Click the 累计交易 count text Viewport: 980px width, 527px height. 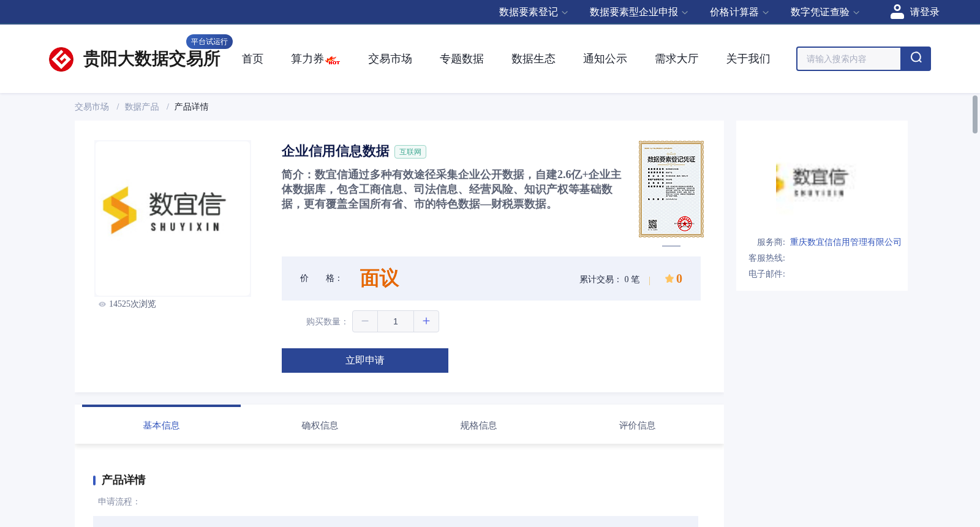(x=609, y=280)
